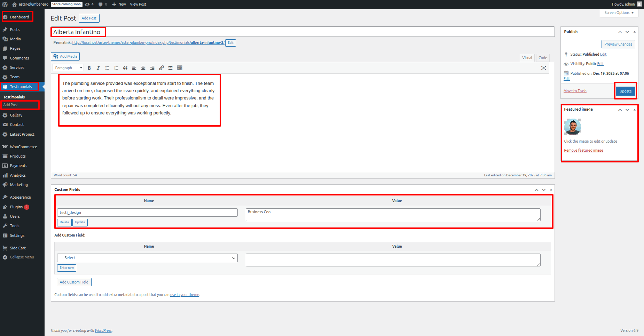Screen dimensions: 644x336
Task: Switch to the Code editor tab
Action: [x=542, y=58]
